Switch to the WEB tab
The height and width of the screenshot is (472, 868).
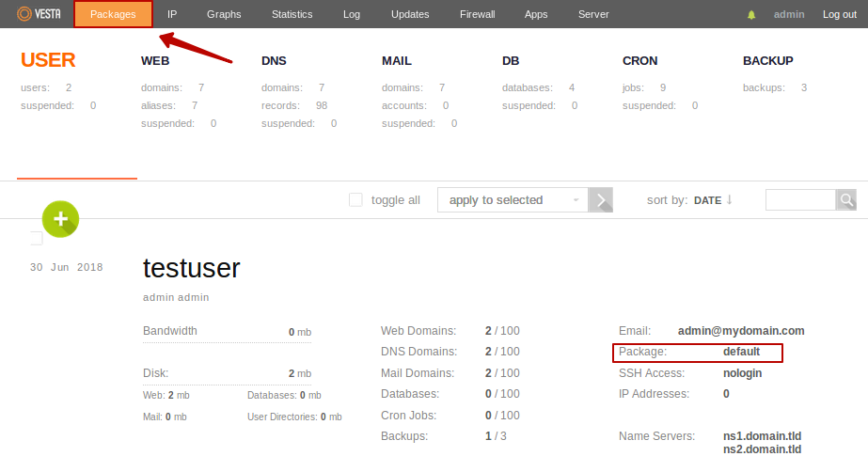[155, 61]
